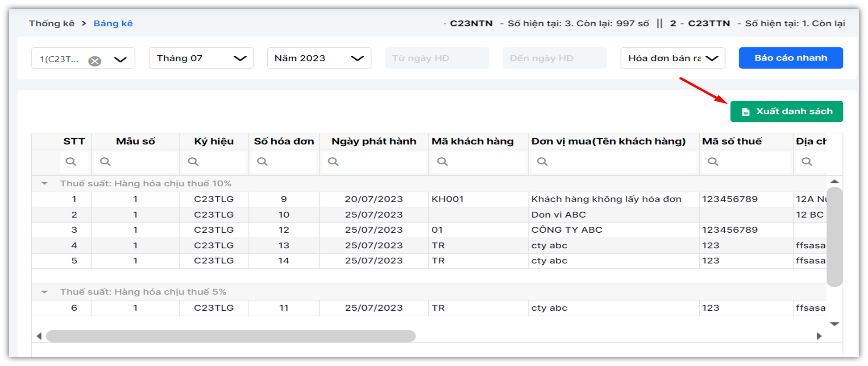Click search icon in Ngày phát hành filter
The width and height of the screenshot is (868, 366).
coord(333,161)
